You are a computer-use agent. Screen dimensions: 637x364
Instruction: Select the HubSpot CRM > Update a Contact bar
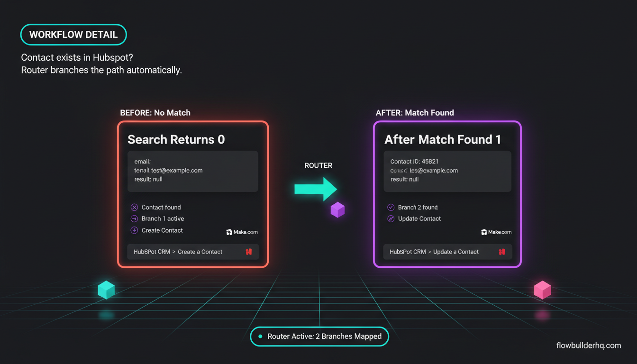coord(447,252)
